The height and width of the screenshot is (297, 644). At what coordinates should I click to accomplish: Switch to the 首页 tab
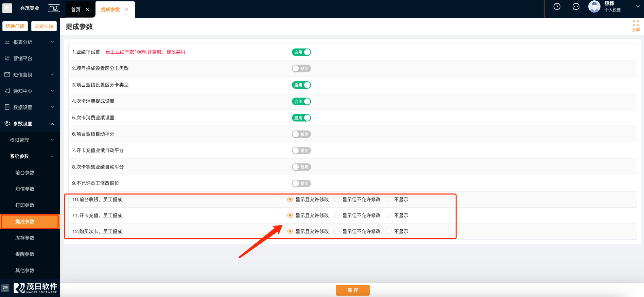[x=76, y=10]
